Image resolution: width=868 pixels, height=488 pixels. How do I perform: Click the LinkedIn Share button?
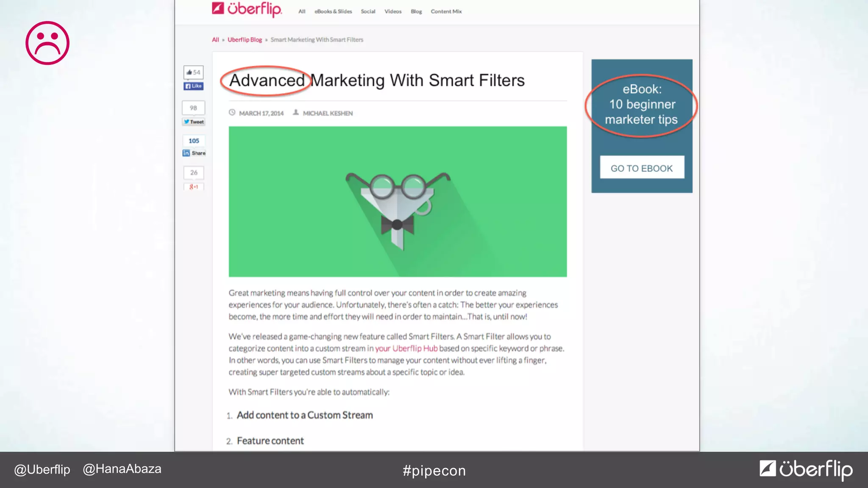point(194,153)
